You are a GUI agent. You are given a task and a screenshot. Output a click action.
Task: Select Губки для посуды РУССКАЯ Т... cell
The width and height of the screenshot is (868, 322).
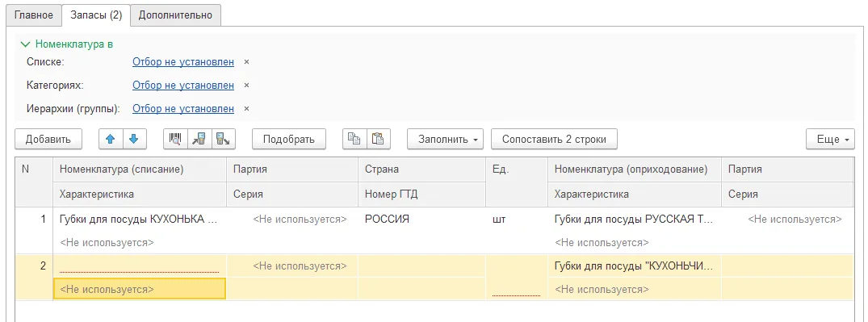point(635,219)
